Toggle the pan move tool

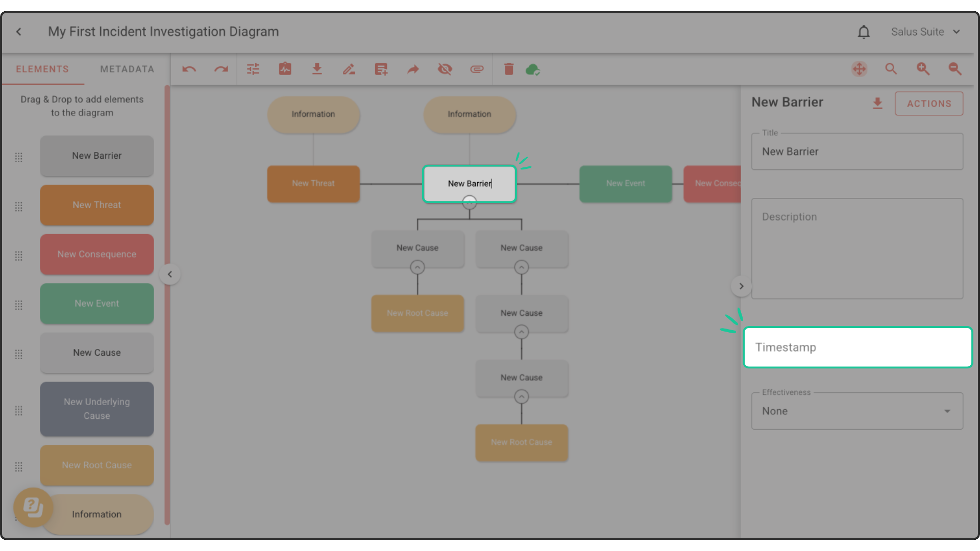point(860,69)
